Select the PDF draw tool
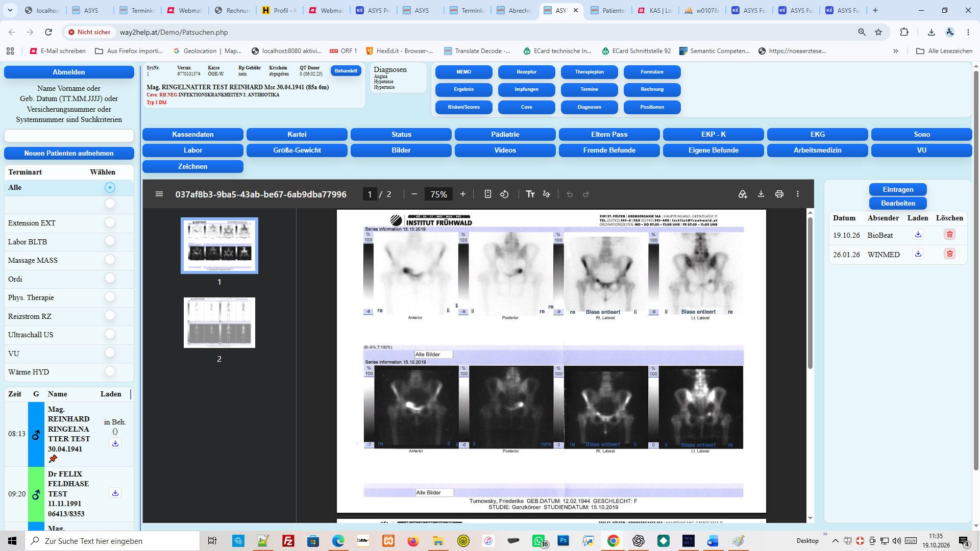 (x=547, y=194)
